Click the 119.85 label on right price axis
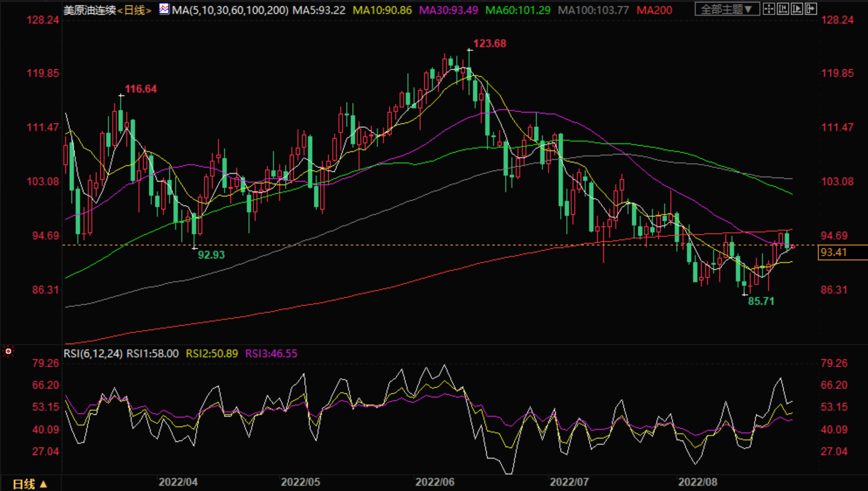 [x=837, y=73]
